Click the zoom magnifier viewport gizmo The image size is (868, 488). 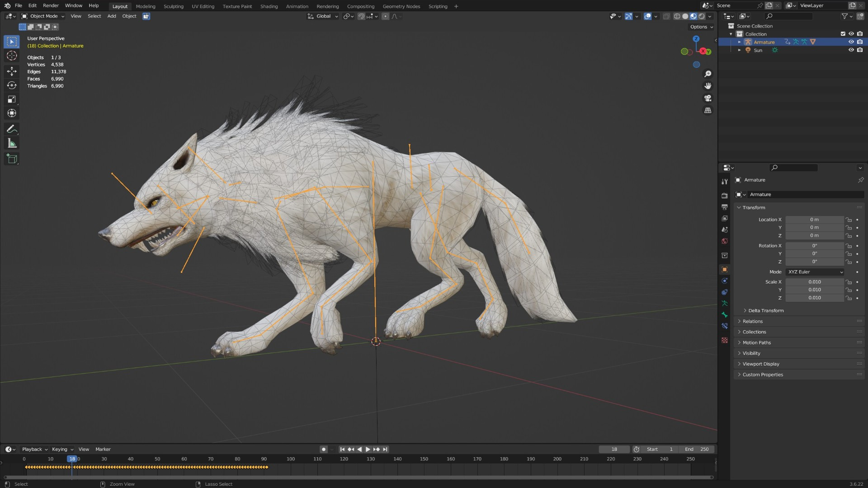(708, 74)
